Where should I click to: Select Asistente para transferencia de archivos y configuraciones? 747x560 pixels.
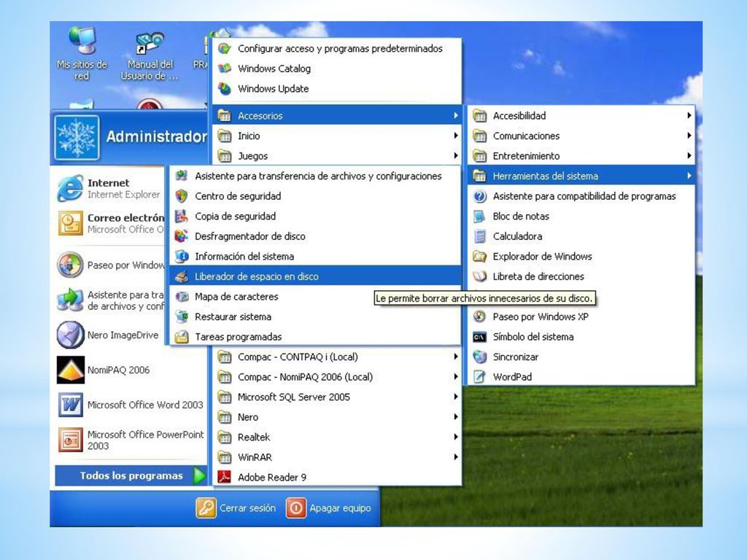coord(315,176)
